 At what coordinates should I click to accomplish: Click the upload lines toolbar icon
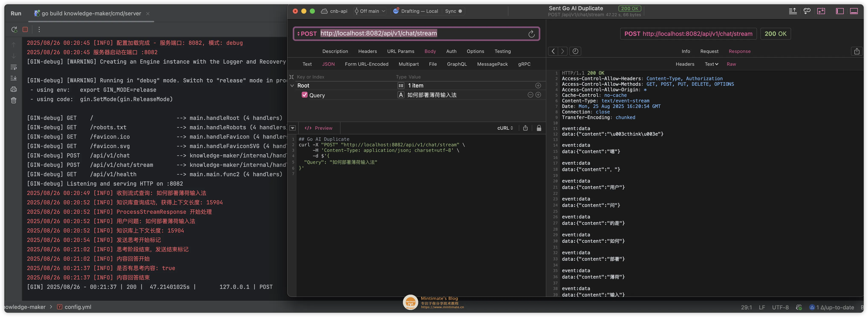pos(793,11)
